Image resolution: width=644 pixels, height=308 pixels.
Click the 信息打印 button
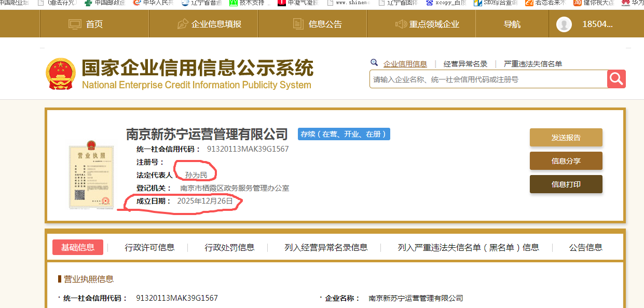566,184
